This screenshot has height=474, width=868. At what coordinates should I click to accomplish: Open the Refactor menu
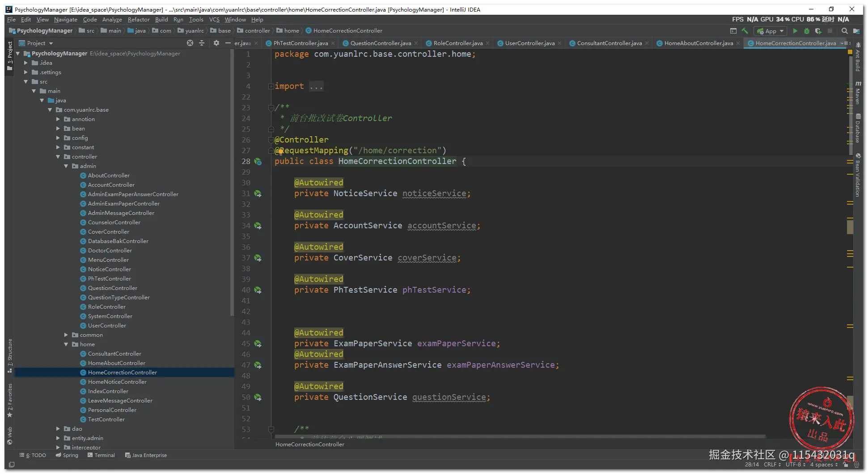[x=139, y=20]
